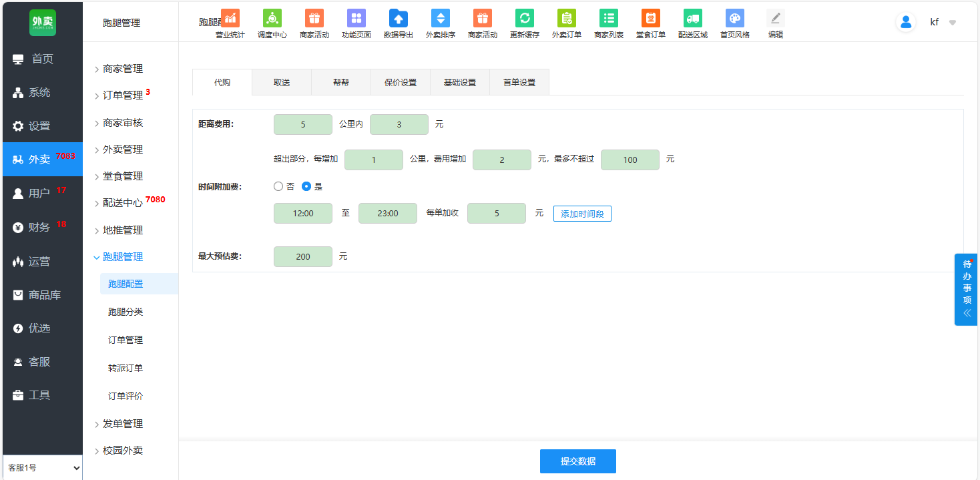Select 是 for 时间附加费
Screen dimensions: 980x480
[306, 187]
